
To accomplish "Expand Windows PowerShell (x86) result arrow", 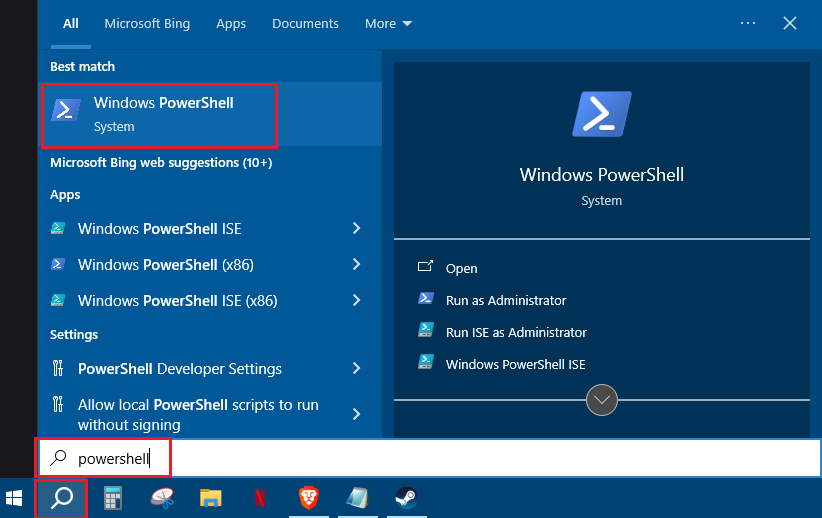I will point(356,264).
